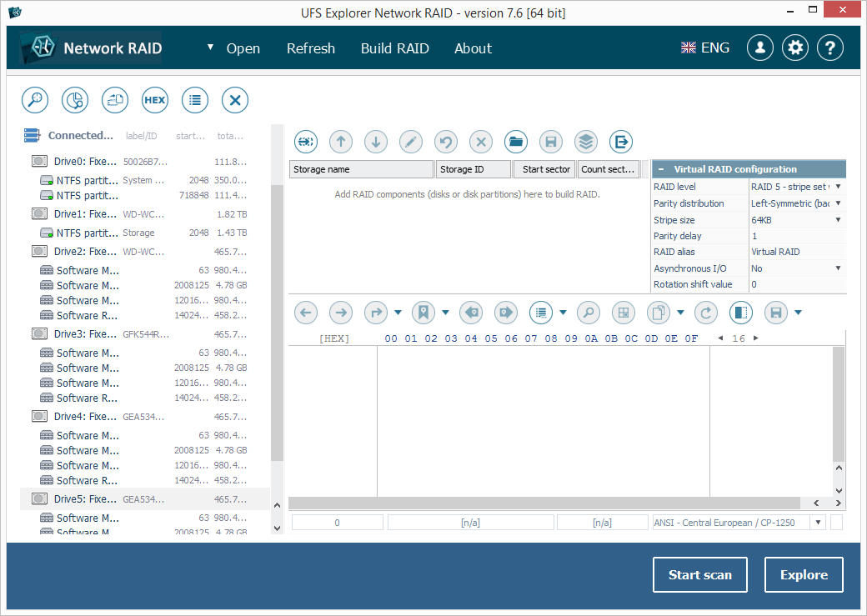Open the user account icon
The height and width of the screenshot is (616, 867).
pyautogui.click(x=760, y=48)
